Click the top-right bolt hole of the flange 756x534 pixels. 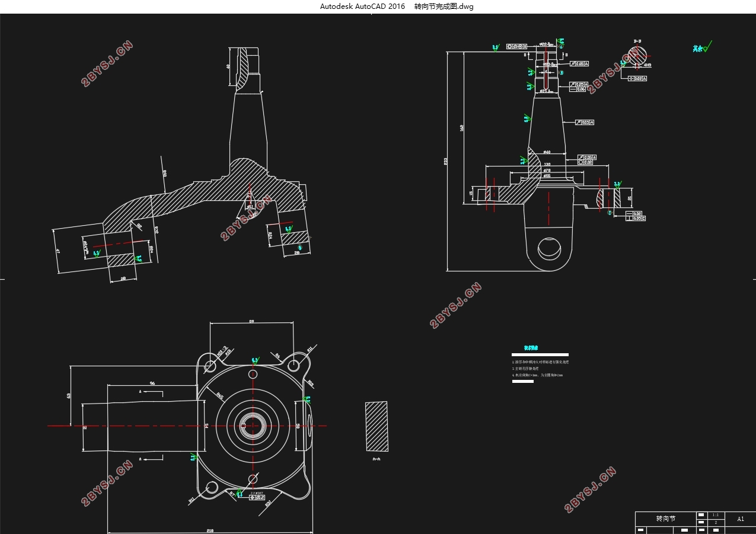(x=294, y=366)
